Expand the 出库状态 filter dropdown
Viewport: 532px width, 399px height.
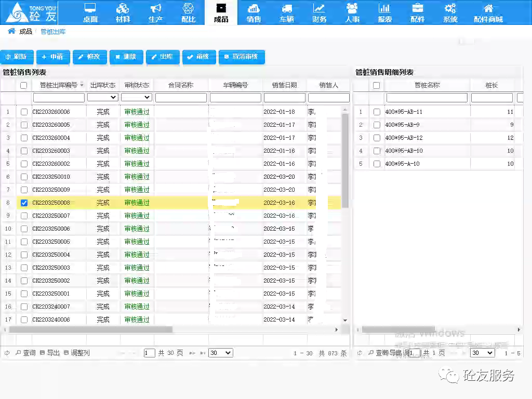pos(102,98)
